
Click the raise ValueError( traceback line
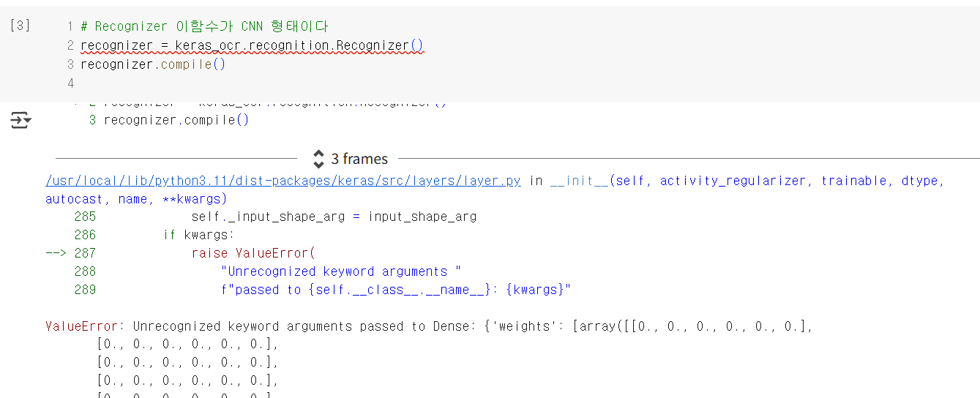(253, 253)
